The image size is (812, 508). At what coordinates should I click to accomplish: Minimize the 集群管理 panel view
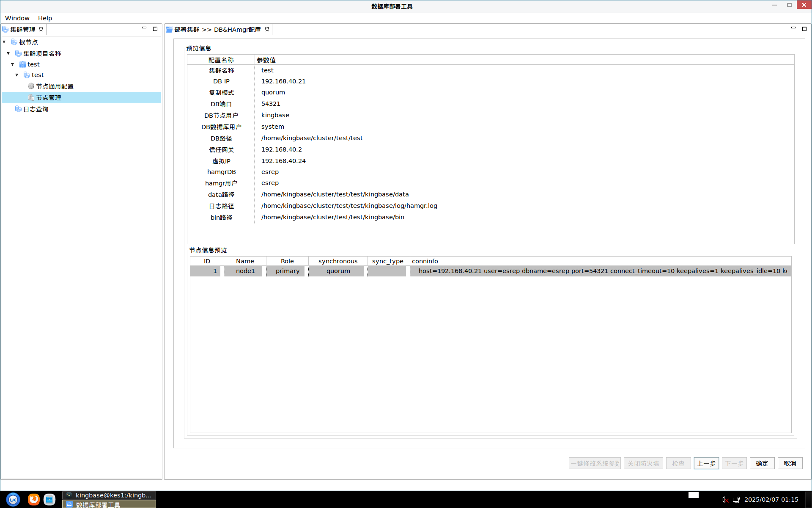tap(144, 28)
